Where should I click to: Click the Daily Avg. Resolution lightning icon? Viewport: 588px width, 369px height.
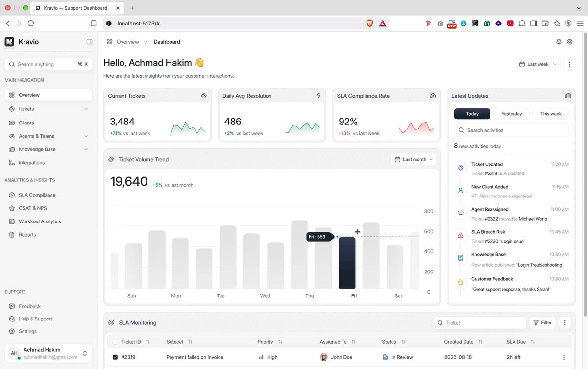[x=318, y=96]
